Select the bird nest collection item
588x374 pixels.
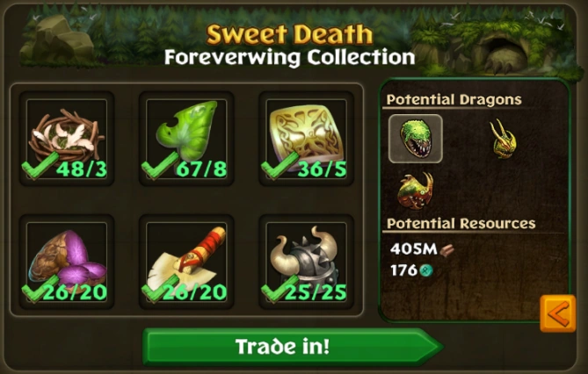(x=67, y=139)
